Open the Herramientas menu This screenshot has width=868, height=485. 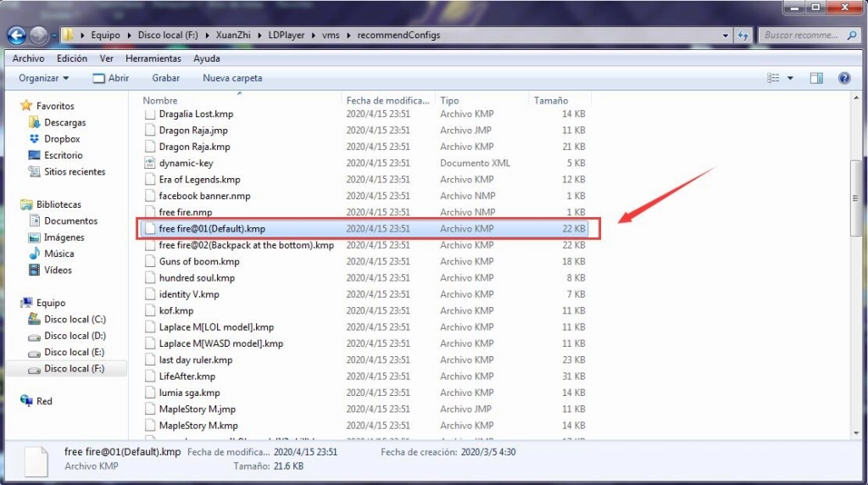point(153,59)
